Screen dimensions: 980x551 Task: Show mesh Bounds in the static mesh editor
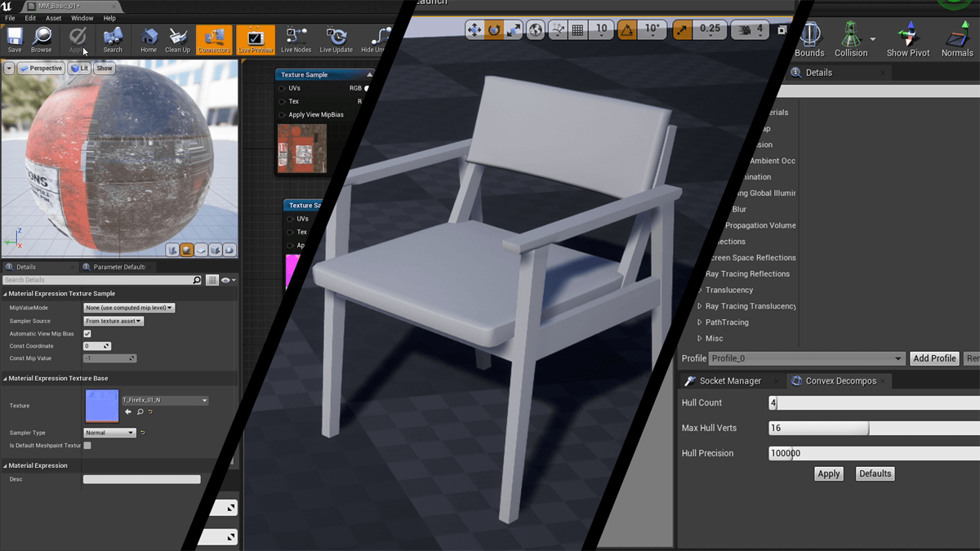point(808,38)
